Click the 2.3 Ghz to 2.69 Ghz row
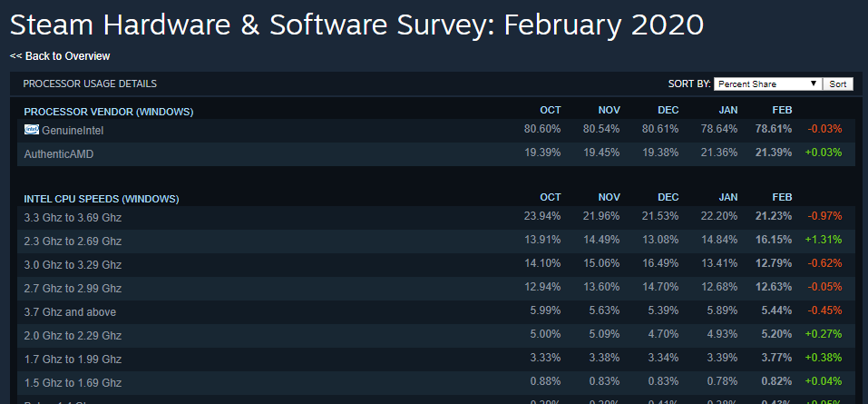 coord(73,241)
